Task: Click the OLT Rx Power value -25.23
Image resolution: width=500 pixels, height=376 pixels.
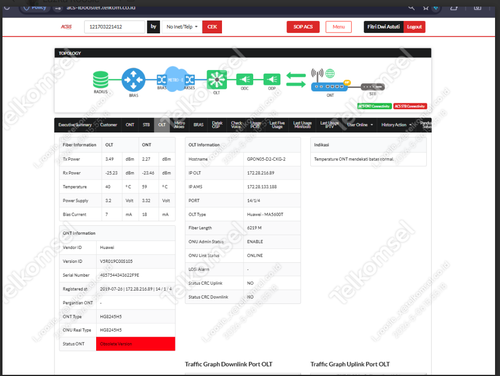Action: pos(111,173)
